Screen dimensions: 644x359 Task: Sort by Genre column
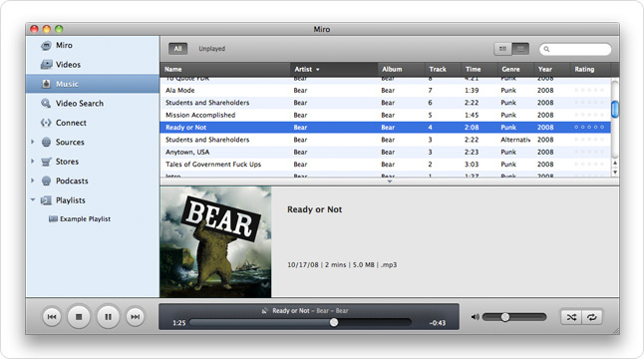tap(515, 69)
